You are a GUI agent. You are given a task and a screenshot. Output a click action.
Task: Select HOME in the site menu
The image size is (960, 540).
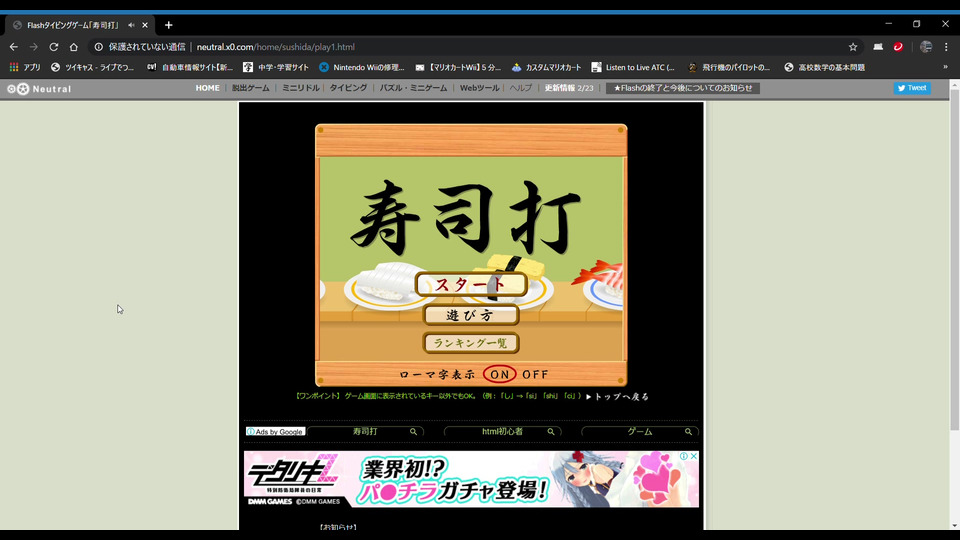[208, 88]
